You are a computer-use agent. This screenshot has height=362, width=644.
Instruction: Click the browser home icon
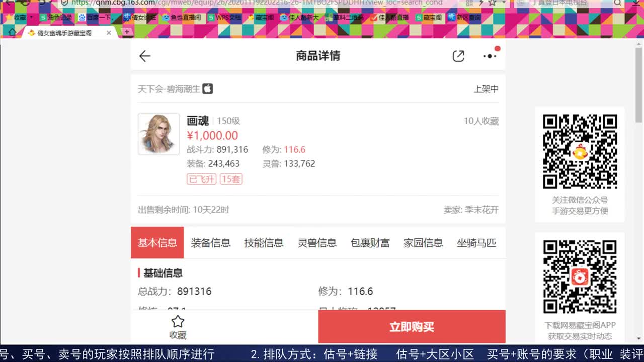13,32
